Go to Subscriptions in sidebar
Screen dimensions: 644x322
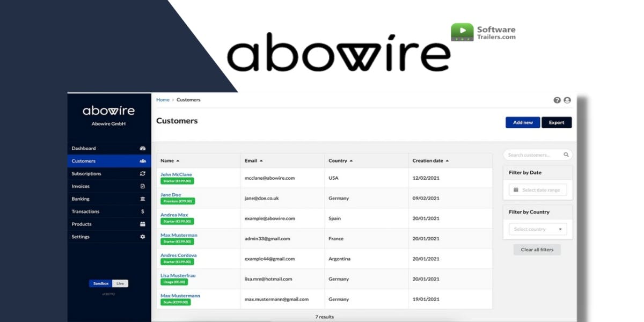(109, 173)
